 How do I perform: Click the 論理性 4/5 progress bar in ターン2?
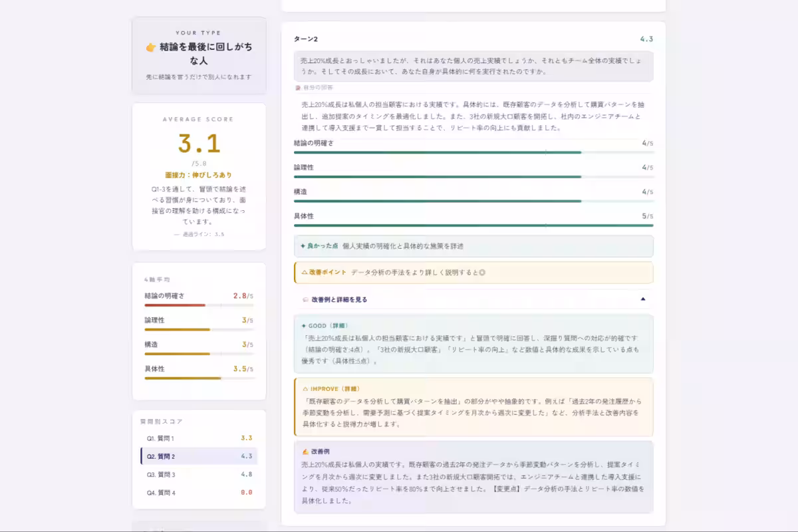[473, 177]
